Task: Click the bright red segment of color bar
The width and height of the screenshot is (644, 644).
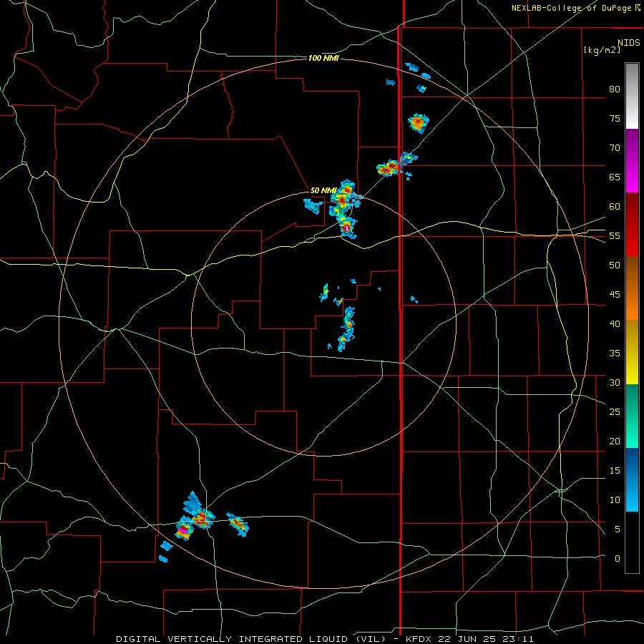Action: point(632,225)
